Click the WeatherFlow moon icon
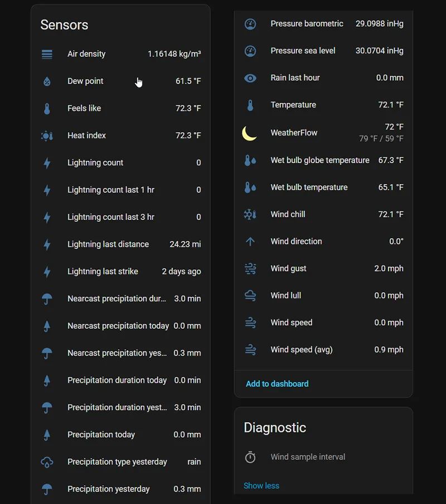Screen dimensions: 446x504 [250, 133]
